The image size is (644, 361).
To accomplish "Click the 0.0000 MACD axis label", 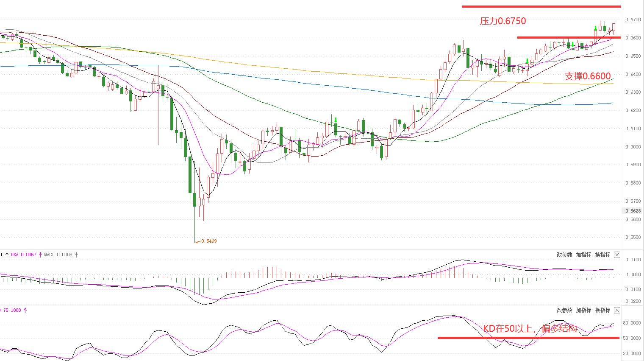I will click(633, 274).
